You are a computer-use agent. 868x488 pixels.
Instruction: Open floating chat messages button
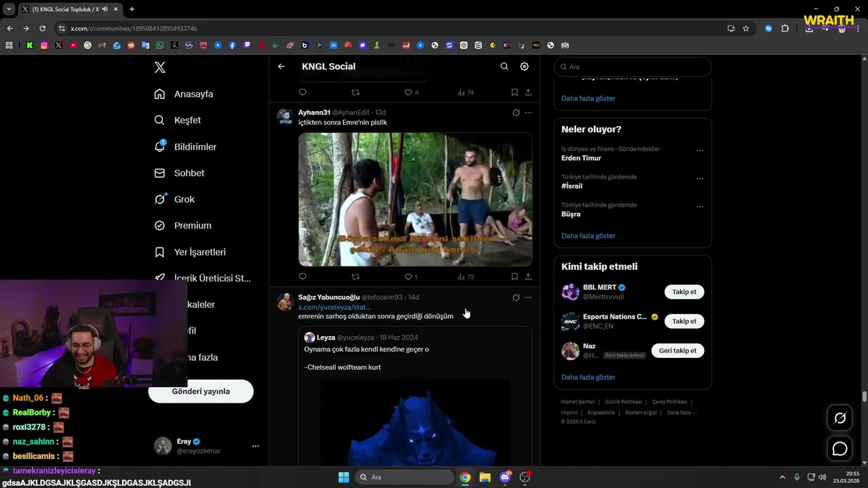pyautogui.click(x=840, y=449)
